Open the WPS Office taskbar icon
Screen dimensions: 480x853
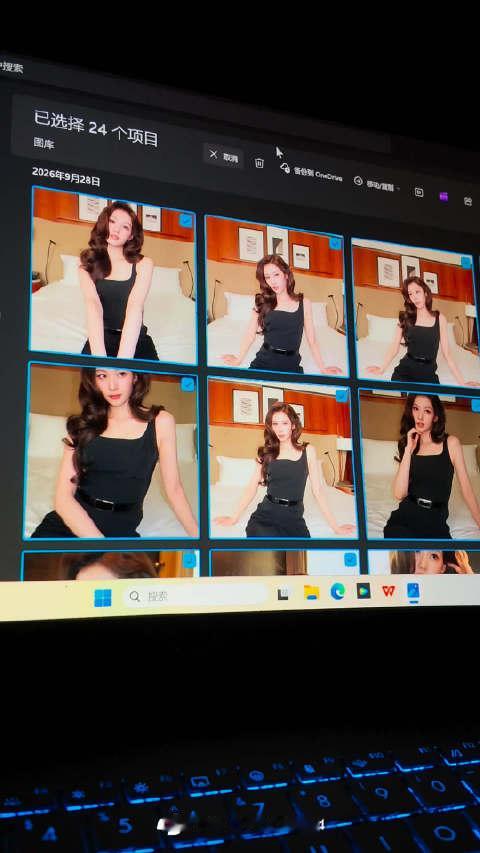click(388, 591)
